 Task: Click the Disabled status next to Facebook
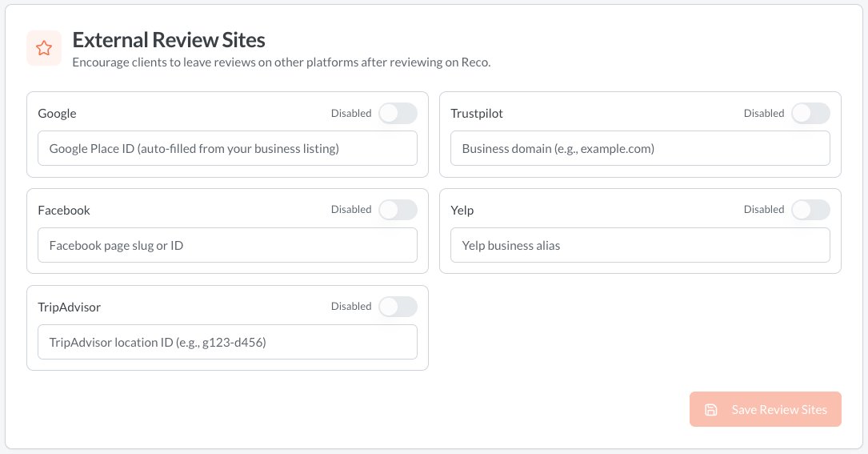point(351,210)
